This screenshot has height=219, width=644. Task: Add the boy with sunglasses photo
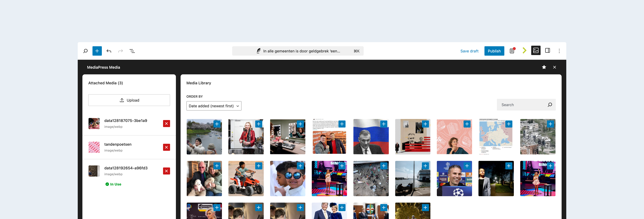[300, 166]
